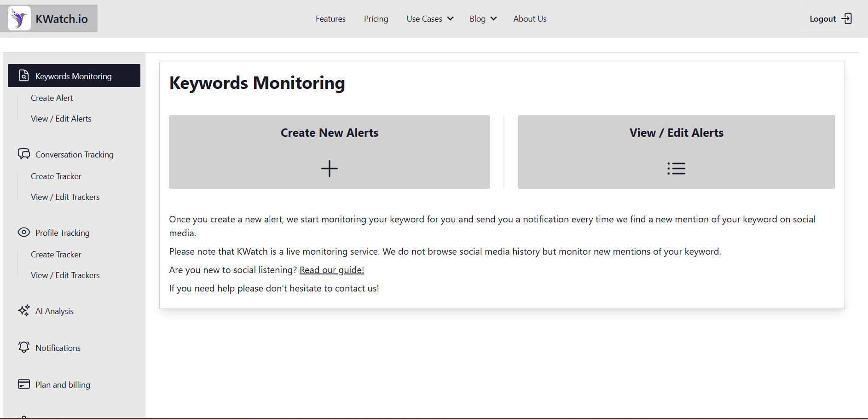Click the list icon under View / Edit Alerts
Viewport: 868px width, 419px height.
(x=677, y=169)
